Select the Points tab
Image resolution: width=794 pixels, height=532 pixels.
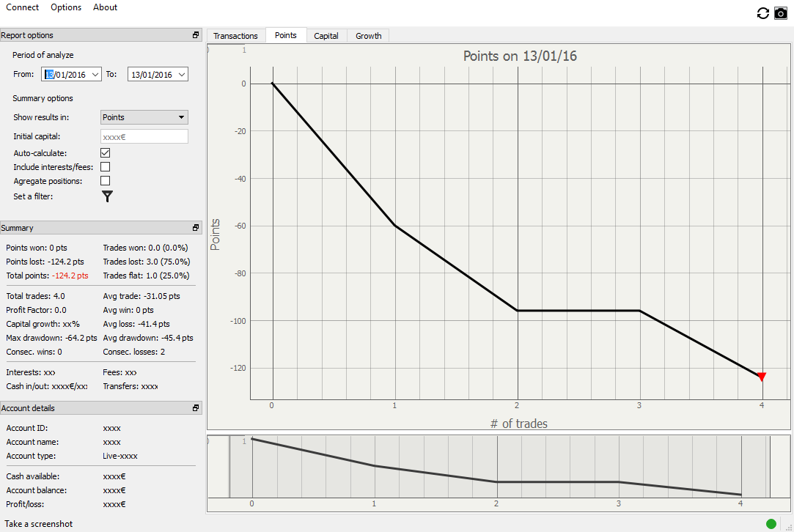coord(286,35)
